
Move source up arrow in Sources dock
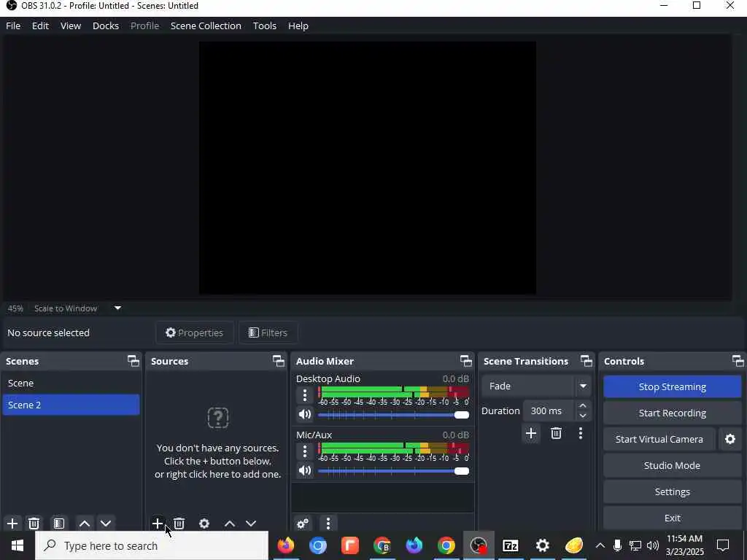pos(230,524)
